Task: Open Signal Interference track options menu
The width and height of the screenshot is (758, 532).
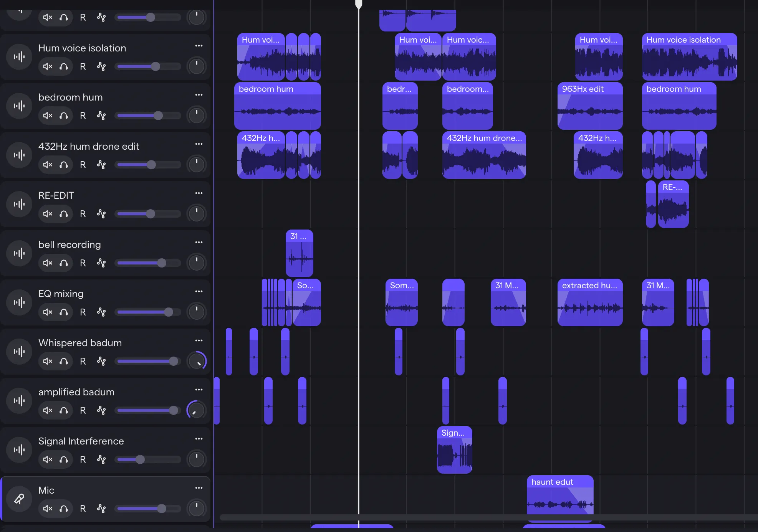Action: (x=199, y=439)
